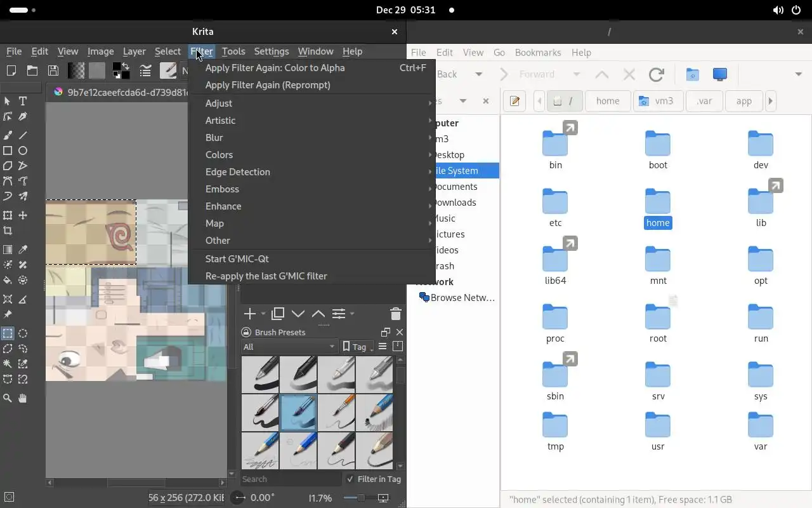The image size is (812, 508).
Task: Select the Contiguous Selection magic wand tool
Action: coord(8,364)
